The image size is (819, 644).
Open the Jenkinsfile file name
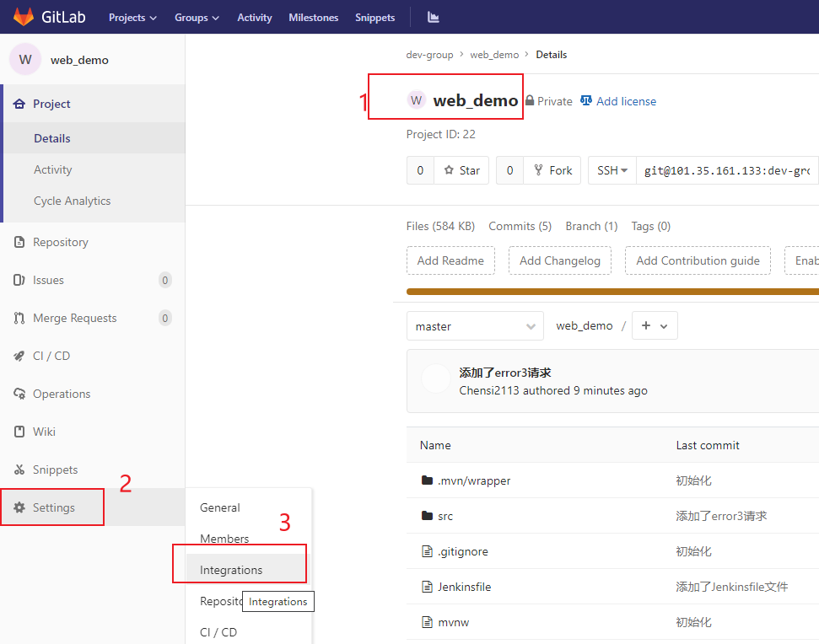pos(465,587)
